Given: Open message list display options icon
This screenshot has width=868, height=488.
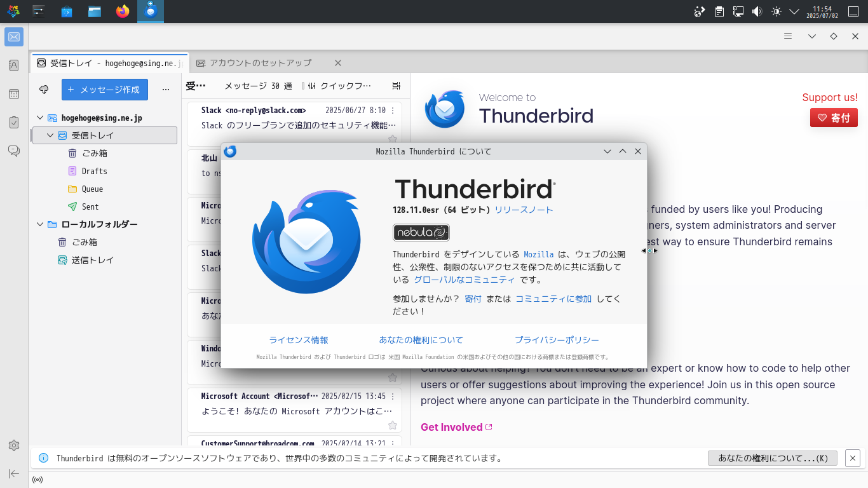Looking at the screenshot, I should (397, 86).
